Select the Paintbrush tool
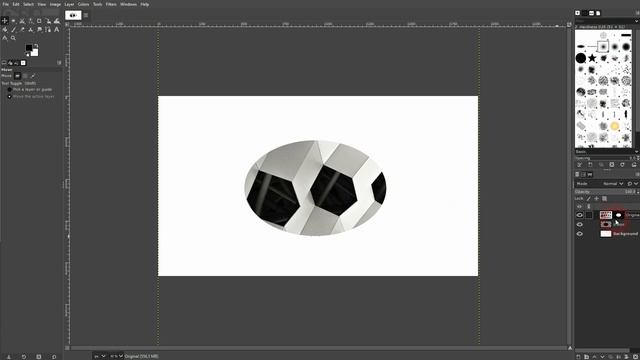640x360 pixels. (13, 29)
